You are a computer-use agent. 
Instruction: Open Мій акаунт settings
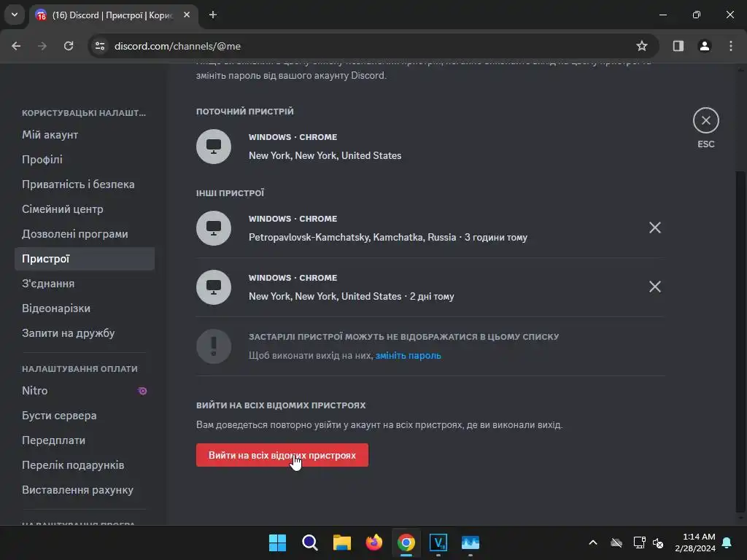click(85, 135)
